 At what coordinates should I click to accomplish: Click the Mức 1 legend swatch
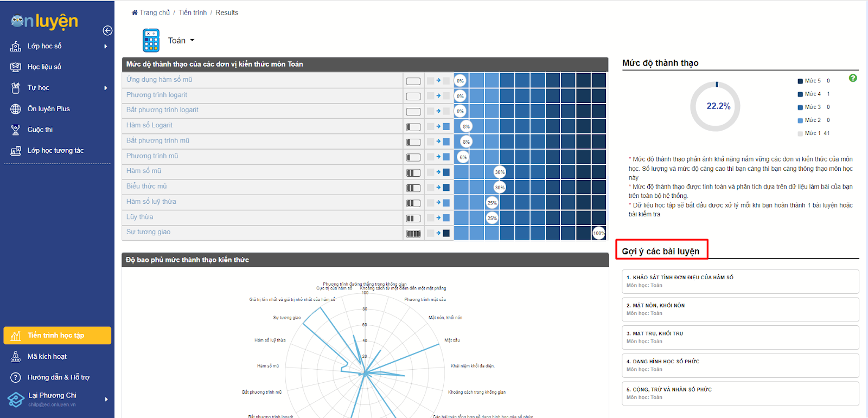(800, 133)
